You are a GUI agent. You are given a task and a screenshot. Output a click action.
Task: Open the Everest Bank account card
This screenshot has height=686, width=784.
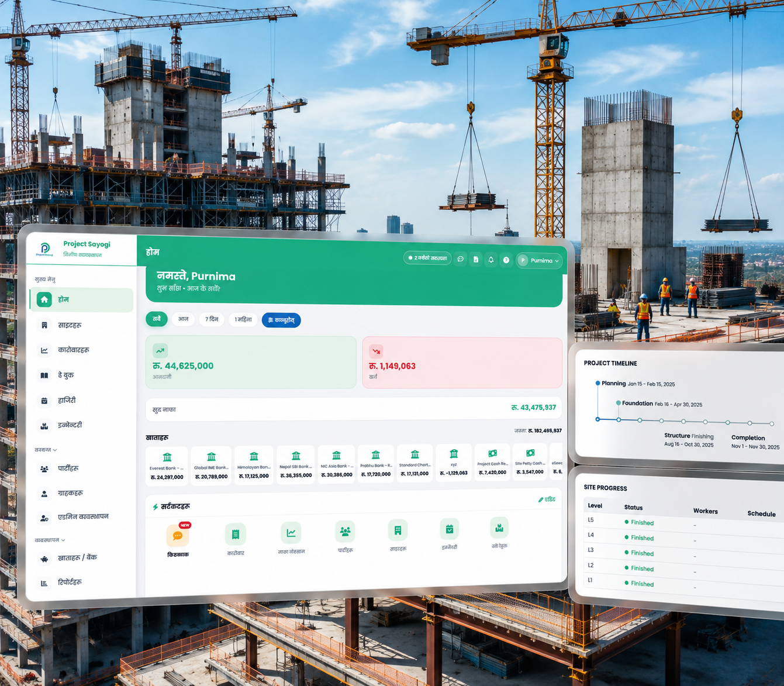tap(167, 465)
